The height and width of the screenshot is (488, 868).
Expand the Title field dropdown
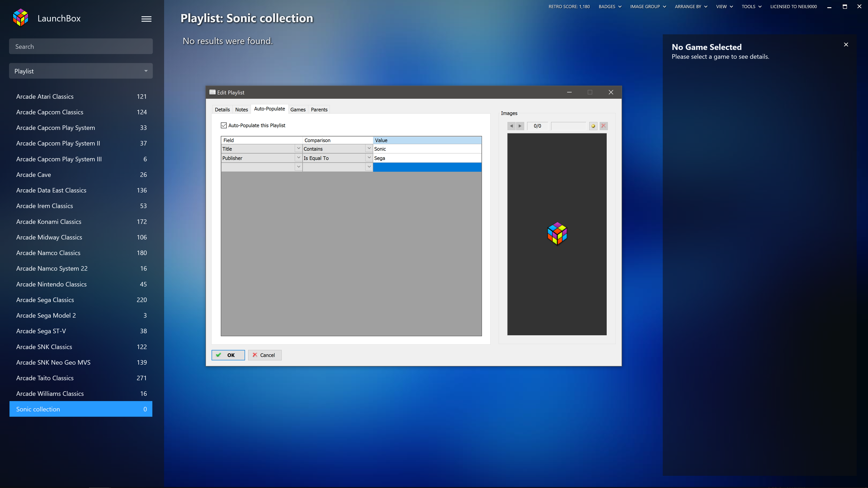299,148
